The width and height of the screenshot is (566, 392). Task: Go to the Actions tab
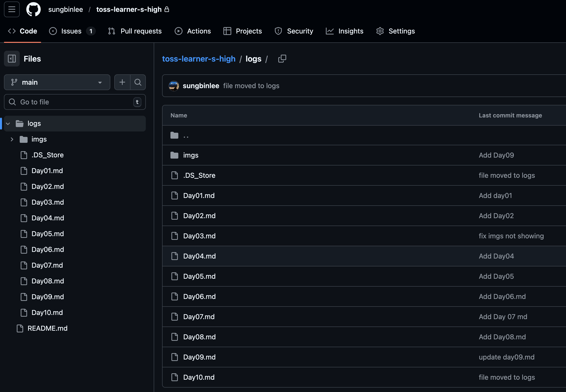coord(199,31)
